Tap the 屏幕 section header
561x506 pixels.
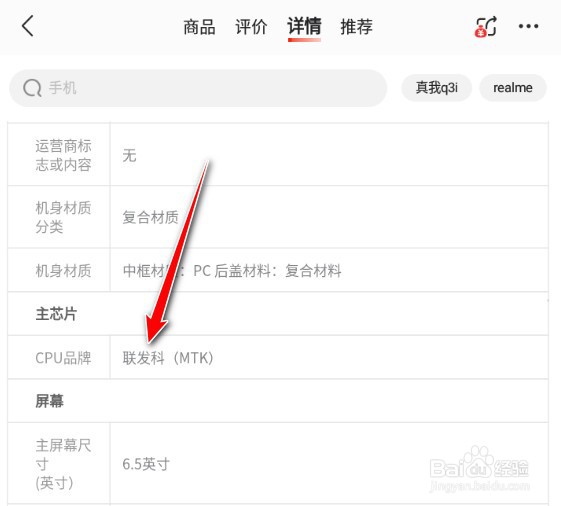tap(49, 401)
